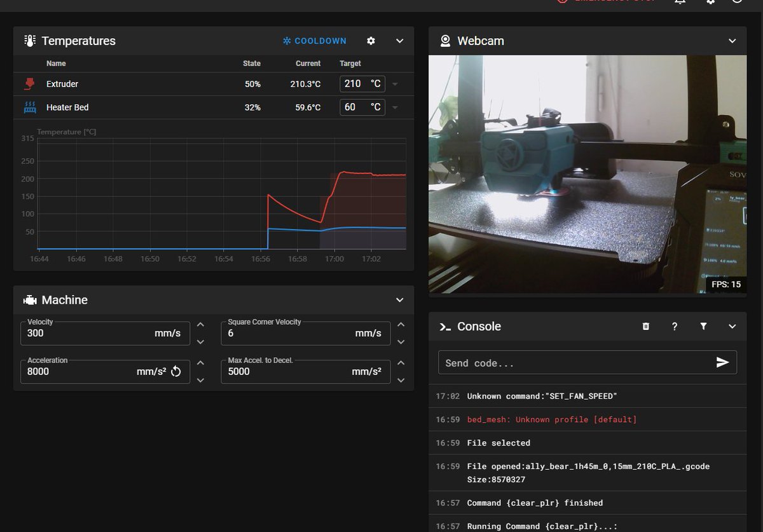Reset Acceleration to its default value
Viewport: 763px width, 532px height.
click(176, 371)
